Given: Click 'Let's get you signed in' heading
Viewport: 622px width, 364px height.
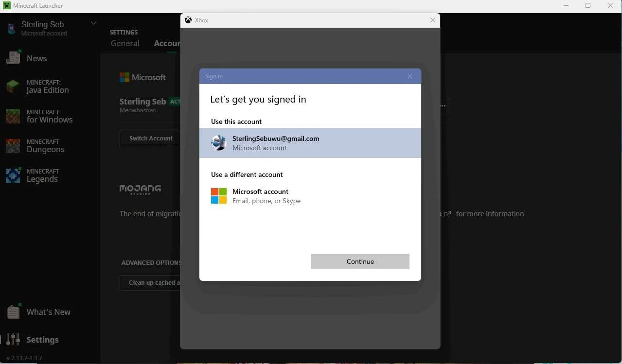Looking at the screenshot, I should tap(258, 99).
